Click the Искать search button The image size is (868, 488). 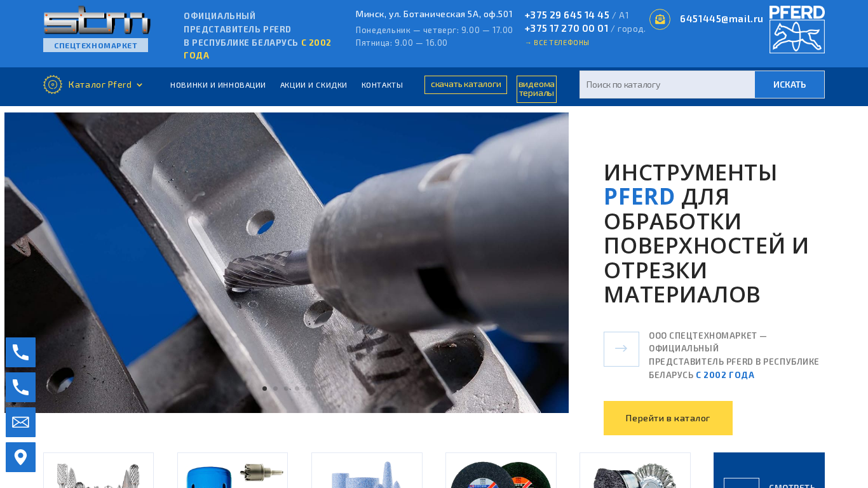(790, 85)
